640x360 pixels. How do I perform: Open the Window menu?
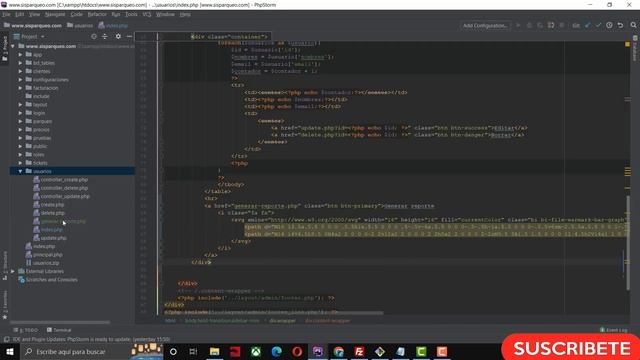click(165, 14)
